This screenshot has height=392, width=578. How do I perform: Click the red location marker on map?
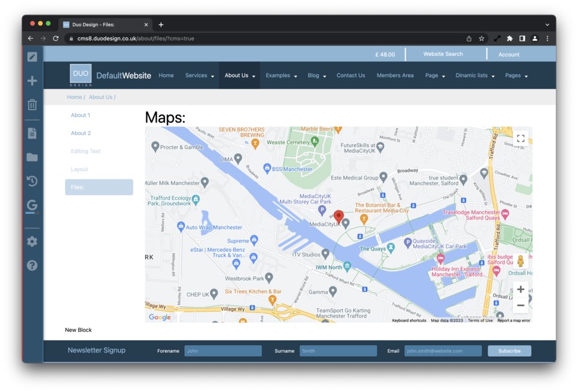point(339,217)
